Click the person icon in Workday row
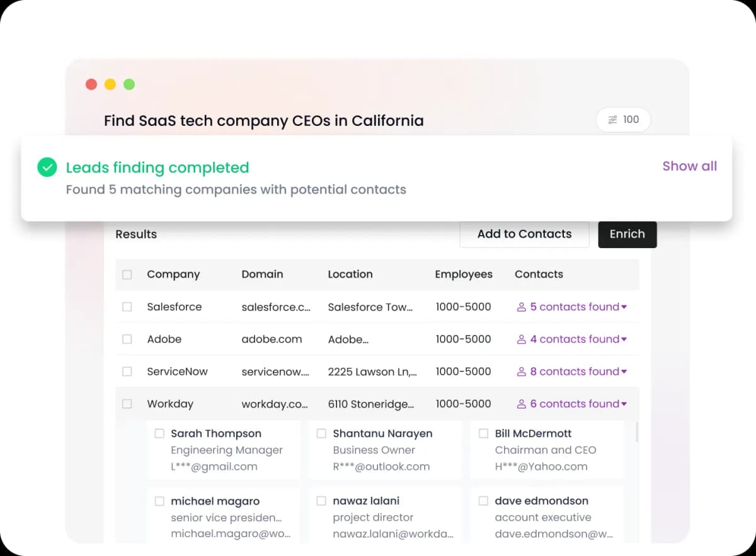Viewport: 756px width, 556px height. 522,404
